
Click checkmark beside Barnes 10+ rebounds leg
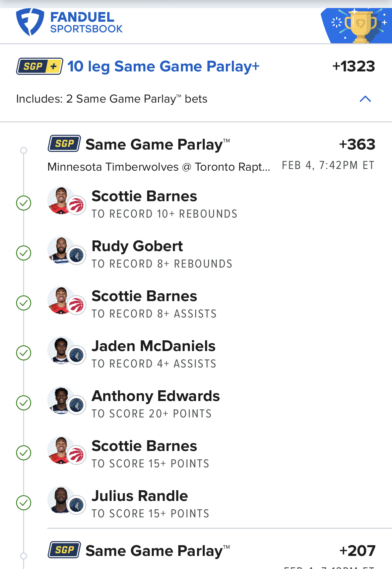tap(24, 203)
